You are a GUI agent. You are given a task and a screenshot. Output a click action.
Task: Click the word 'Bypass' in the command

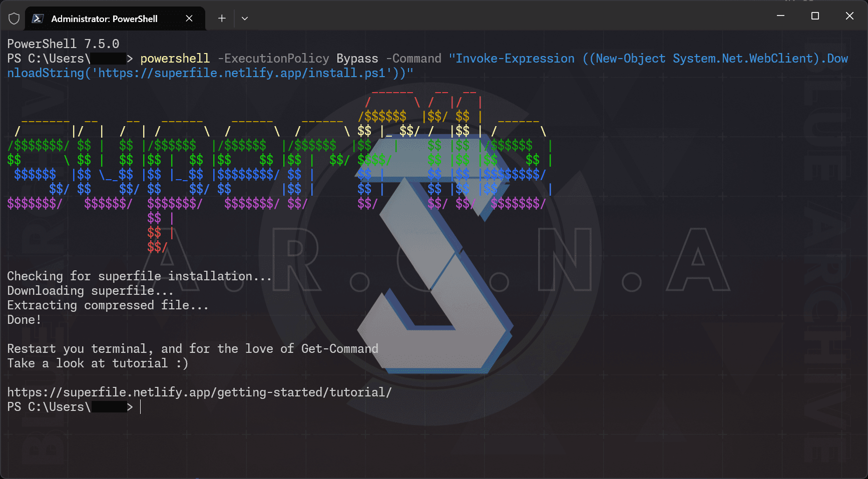coord(357,59)
